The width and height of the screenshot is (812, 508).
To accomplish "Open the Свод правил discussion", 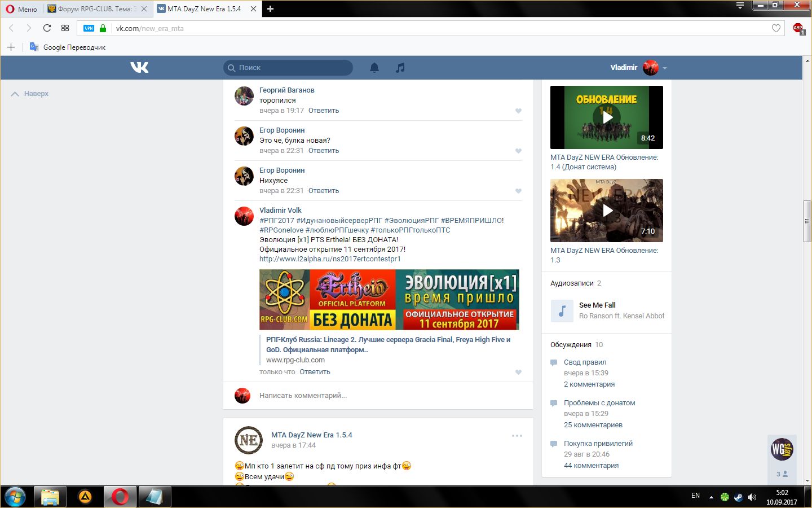I will pos(585,362).
